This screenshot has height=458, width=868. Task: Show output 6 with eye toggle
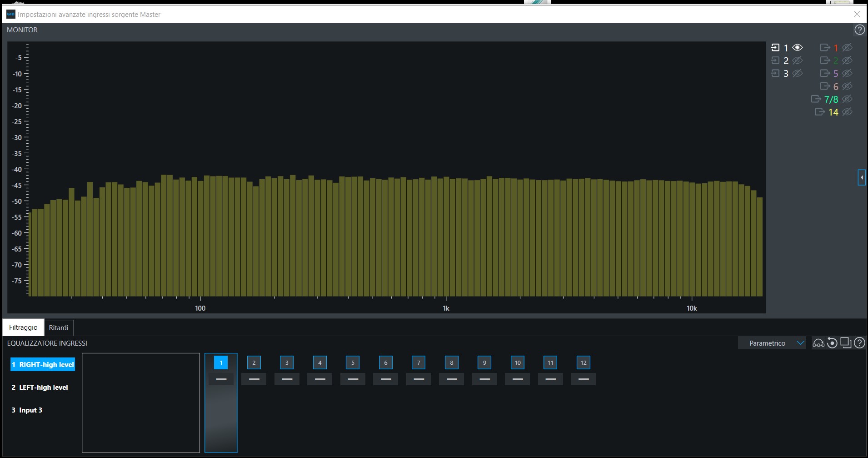(x=847, y=86)
